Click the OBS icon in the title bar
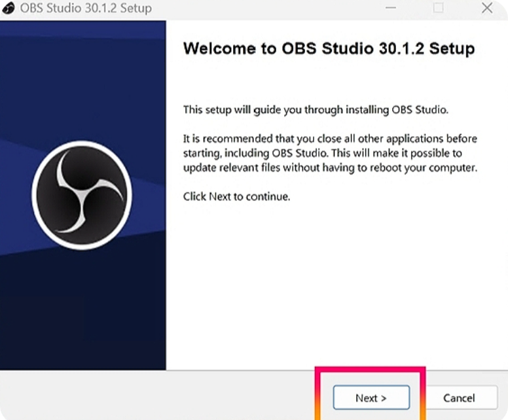This screenshot has width=508, height=420. click(8, 8)
